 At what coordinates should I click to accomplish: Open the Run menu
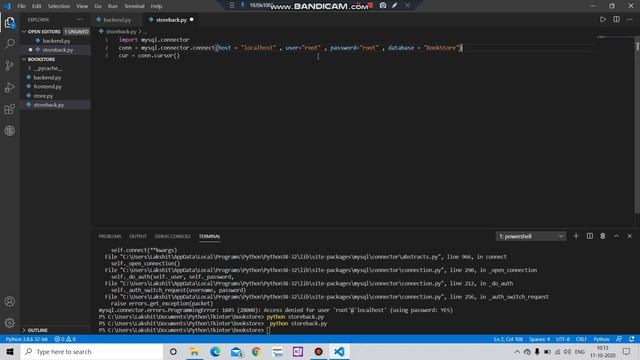113,6
